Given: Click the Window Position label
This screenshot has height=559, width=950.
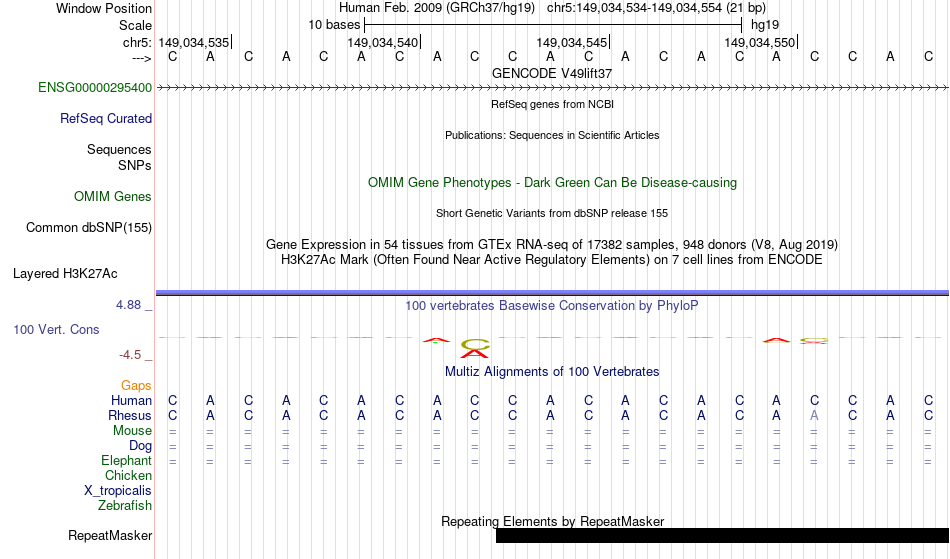Looking at the screenshot, I should 104,8.
